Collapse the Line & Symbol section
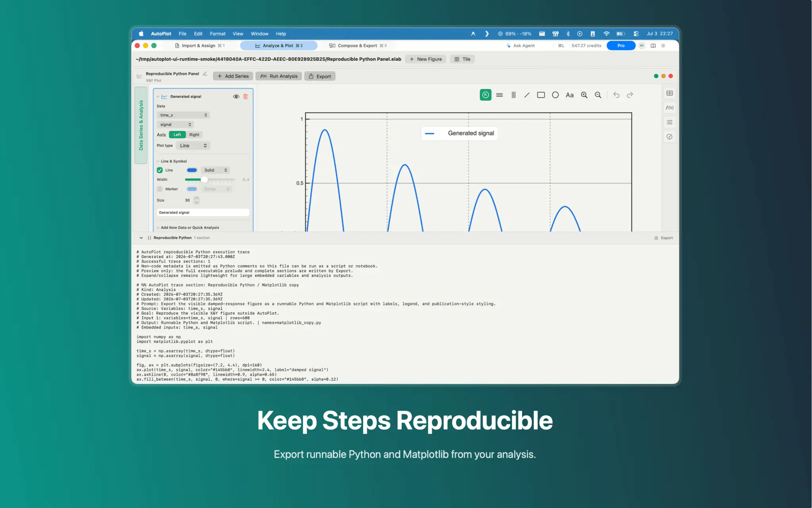The image size is (812, 508). pyautogui.click(x=158, y=161)
